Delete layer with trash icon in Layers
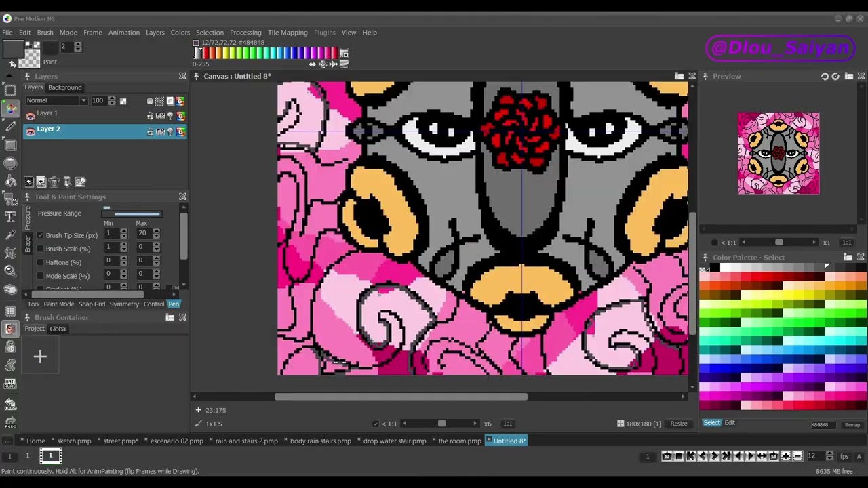The image size is (868, 488). 54,182
